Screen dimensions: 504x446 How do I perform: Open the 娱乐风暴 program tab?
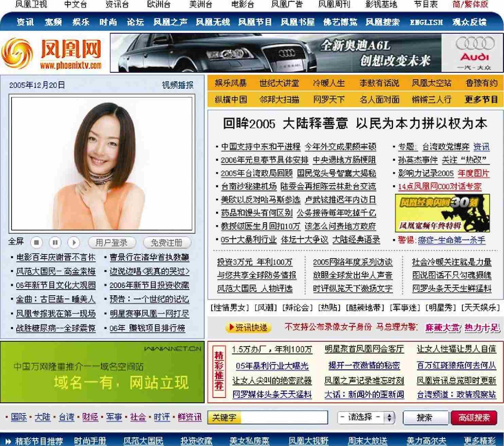[x=231, y=83]
